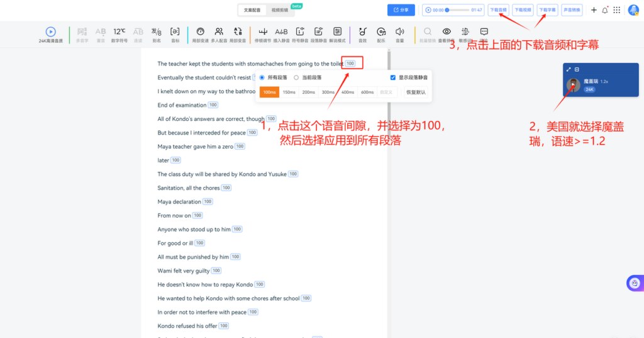Choose the 100ms pause option
Image resolution: width=644 pixels, height=338 pixels.
click(269, 92)
